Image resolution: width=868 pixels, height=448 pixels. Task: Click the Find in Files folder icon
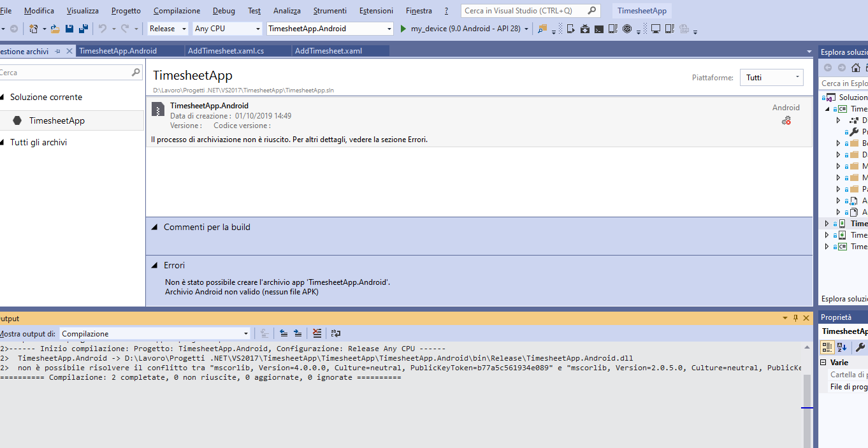pyautogui.click(x=542, y=29)
